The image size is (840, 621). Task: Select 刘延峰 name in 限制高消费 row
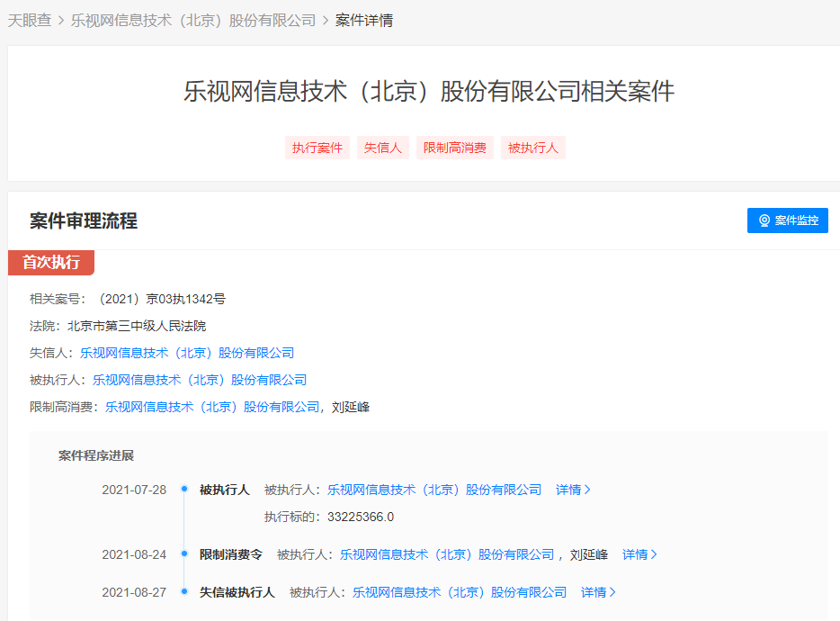[x=351, y=407]
